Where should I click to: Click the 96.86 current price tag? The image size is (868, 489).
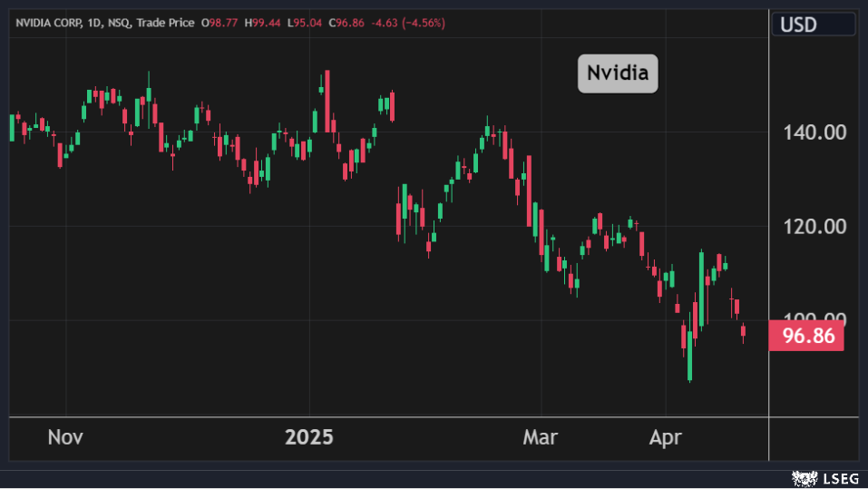[x=806, y=336]
